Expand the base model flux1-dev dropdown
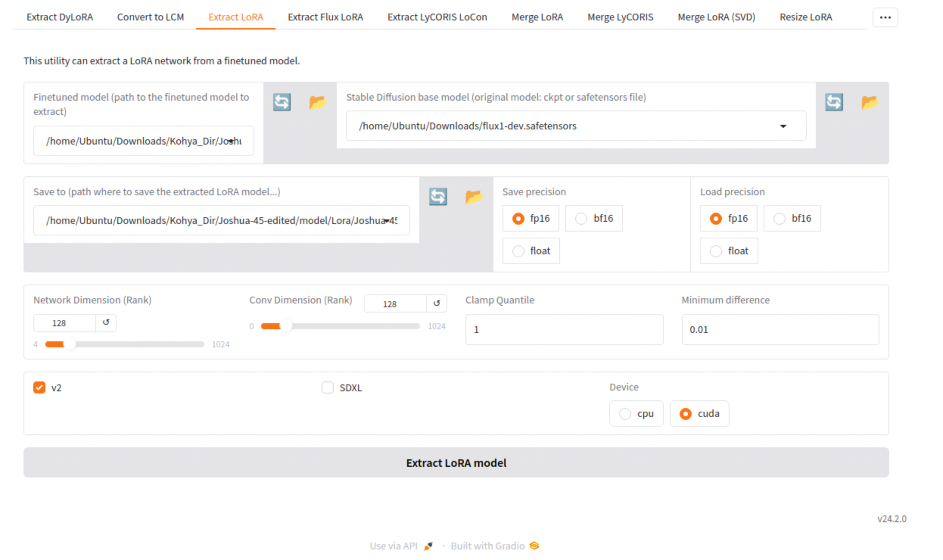Screen dimensions: 943x560 pyautogui.click(x=783, y=126)
